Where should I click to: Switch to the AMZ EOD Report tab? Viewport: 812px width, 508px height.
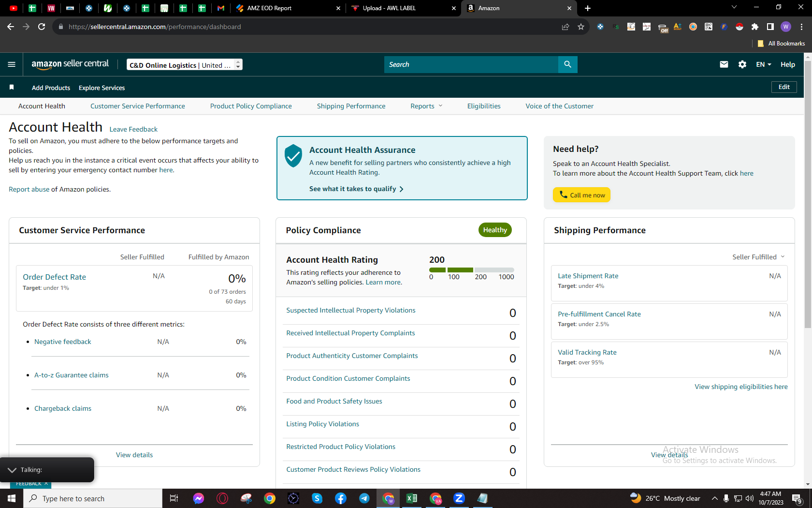288,8
